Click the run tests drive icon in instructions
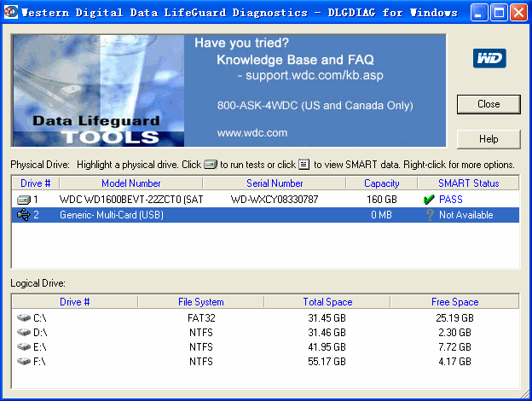Screen dimensions: 532x401 (x=211, y=165)
